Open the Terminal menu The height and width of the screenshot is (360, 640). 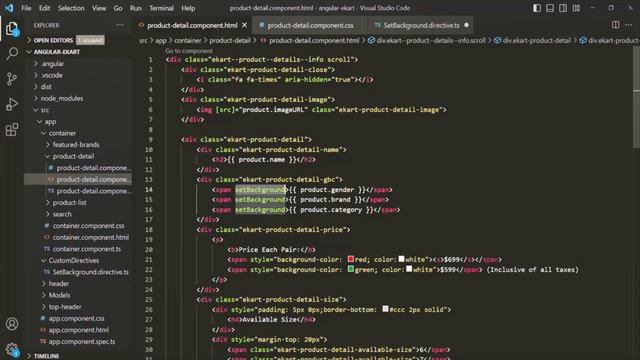tap(161, 8)
